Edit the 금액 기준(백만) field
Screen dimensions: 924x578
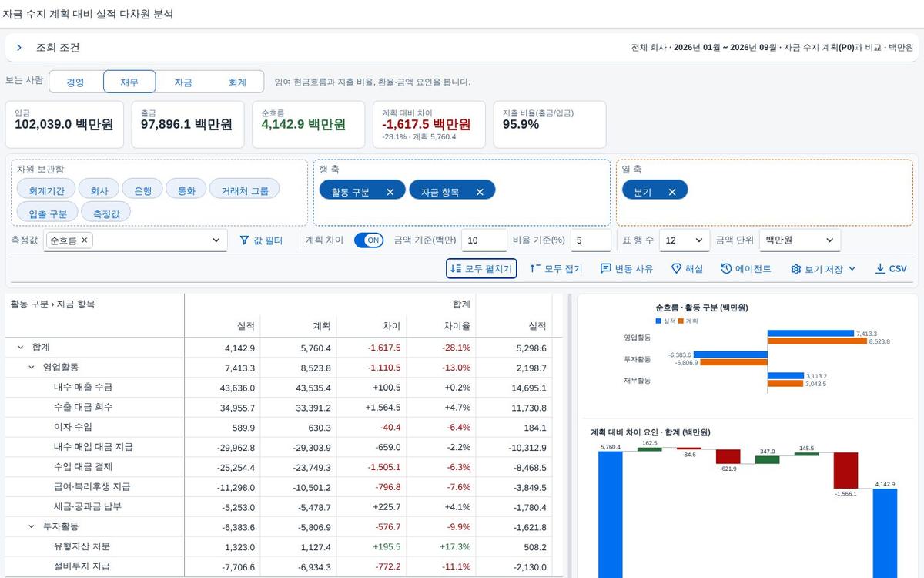[x=484, y=240]
